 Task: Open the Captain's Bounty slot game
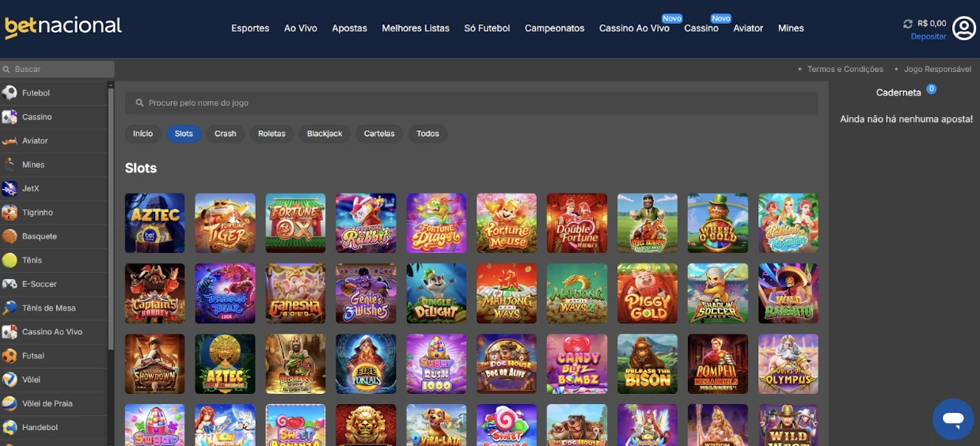click(155, 293)
